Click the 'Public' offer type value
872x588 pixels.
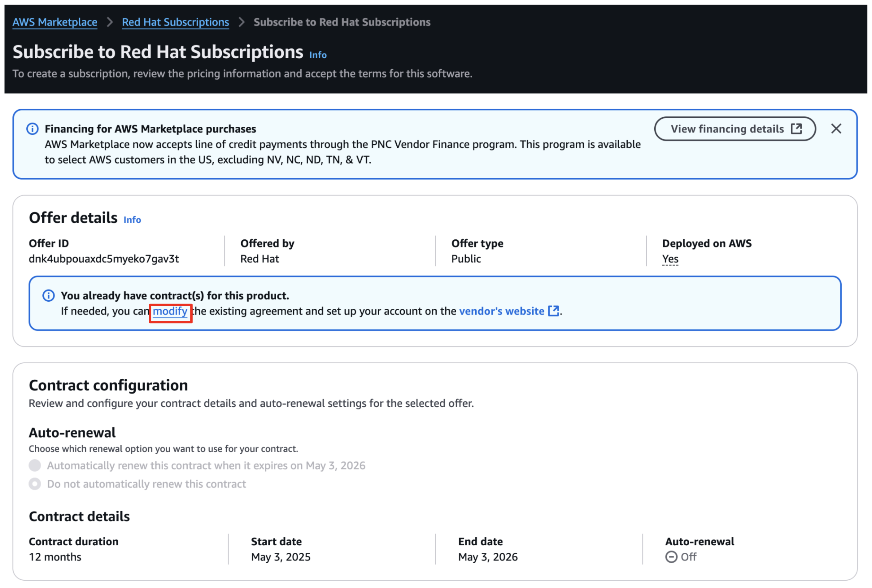[x=466, y=259]
